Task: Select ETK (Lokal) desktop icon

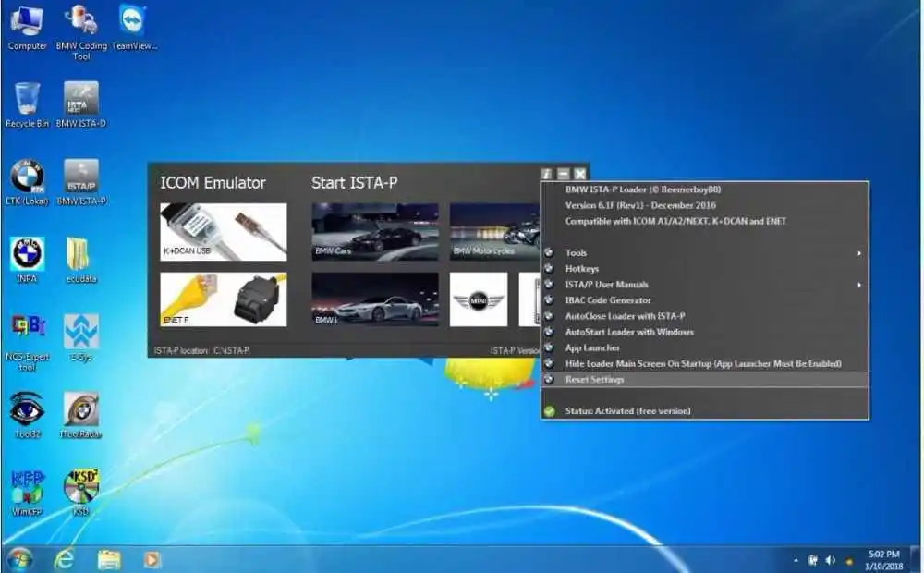Action: pyautogui.click(x=27, y=183)
